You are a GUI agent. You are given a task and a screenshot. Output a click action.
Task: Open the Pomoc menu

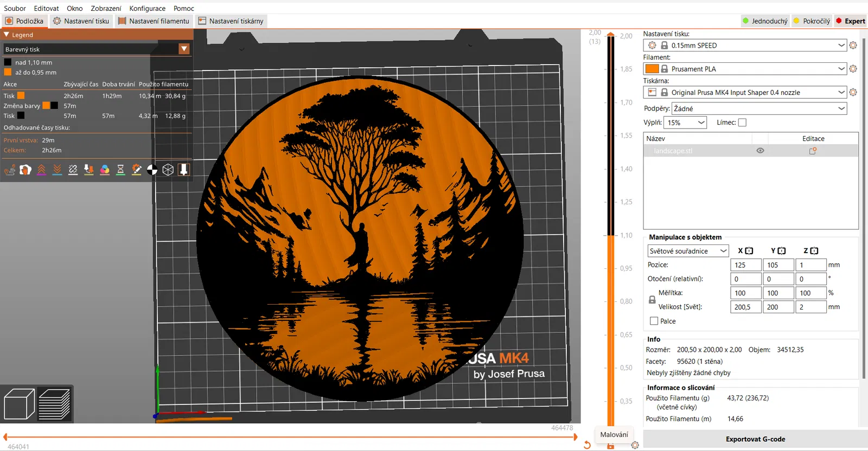pos(184,8)
